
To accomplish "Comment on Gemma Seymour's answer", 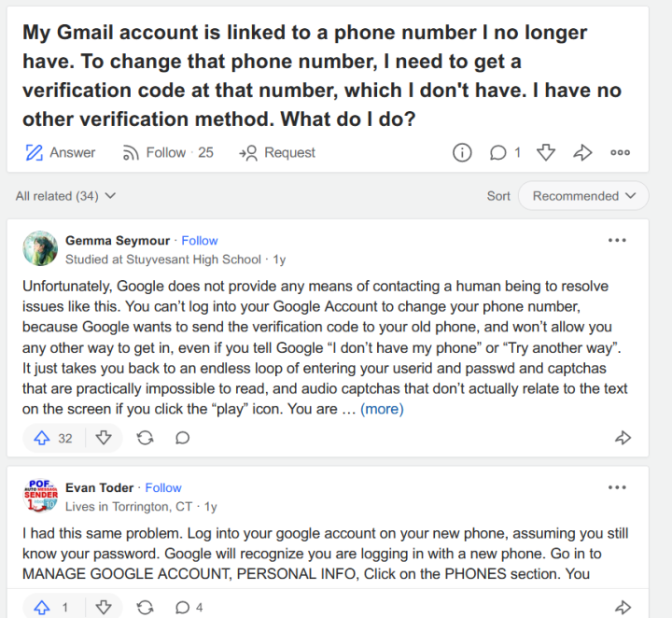I will 183,438.
